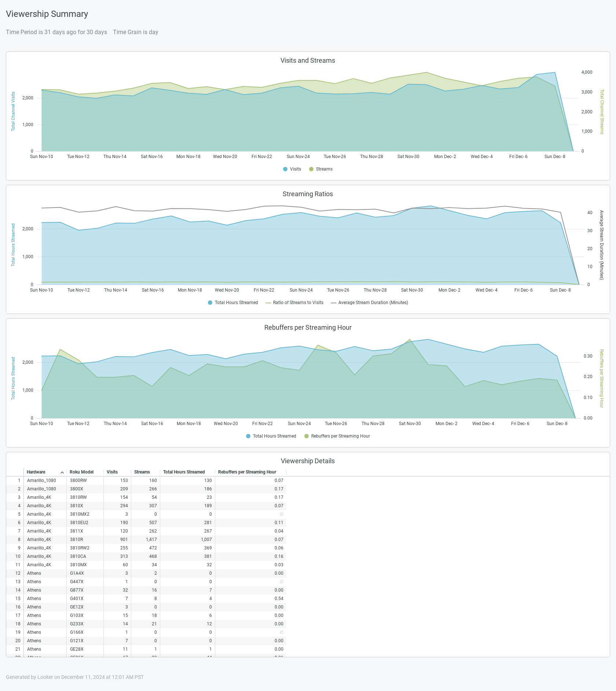616x691 pixels.
Task: Click the Visits and Streams chart title
Action: tap(308, 61)
